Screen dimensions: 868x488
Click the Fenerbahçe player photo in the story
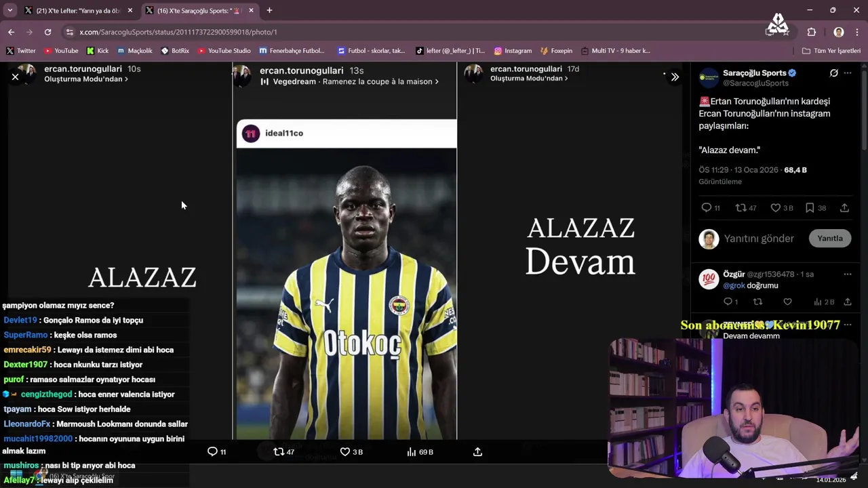[346, 293]
